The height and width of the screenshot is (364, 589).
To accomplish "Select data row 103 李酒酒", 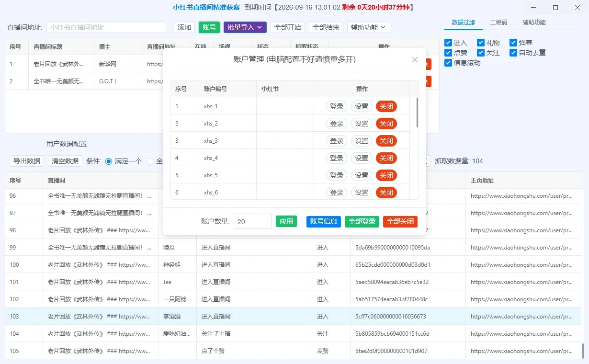I will (293, 316).
